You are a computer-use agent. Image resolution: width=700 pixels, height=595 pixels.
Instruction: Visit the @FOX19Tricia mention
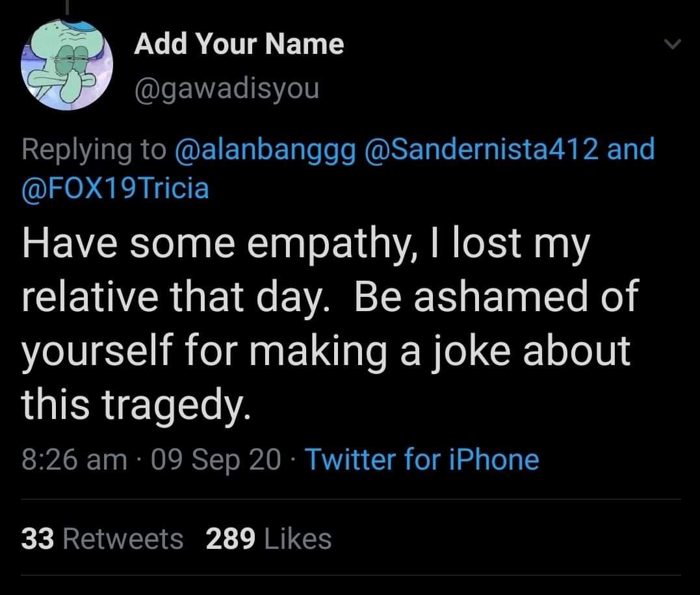coord(115,188)
